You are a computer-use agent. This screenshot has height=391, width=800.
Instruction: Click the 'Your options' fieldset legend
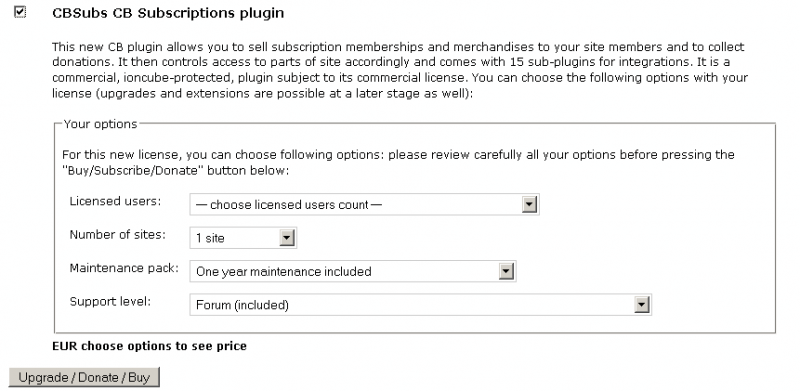click(x=101, y=124)
